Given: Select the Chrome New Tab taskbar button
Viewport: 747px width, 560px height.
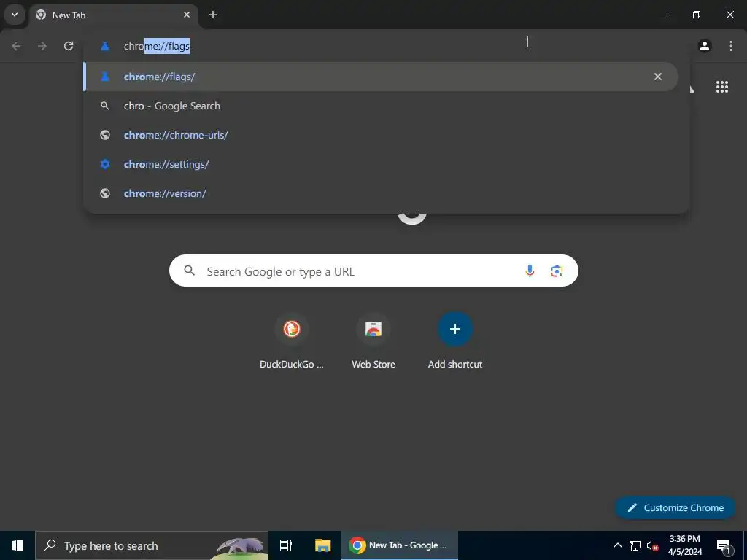Looking at the screenshot, I should coord(399,545).
